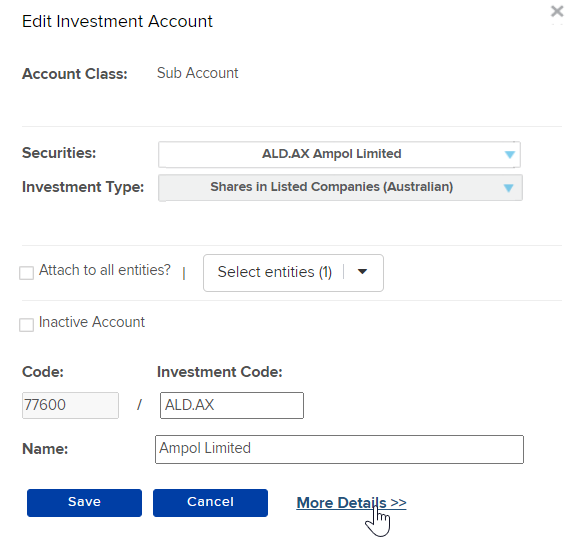Click the black caret in Select entities
Image resolution: width=580 pixels, height=550 pixels.
coord(362,272)
